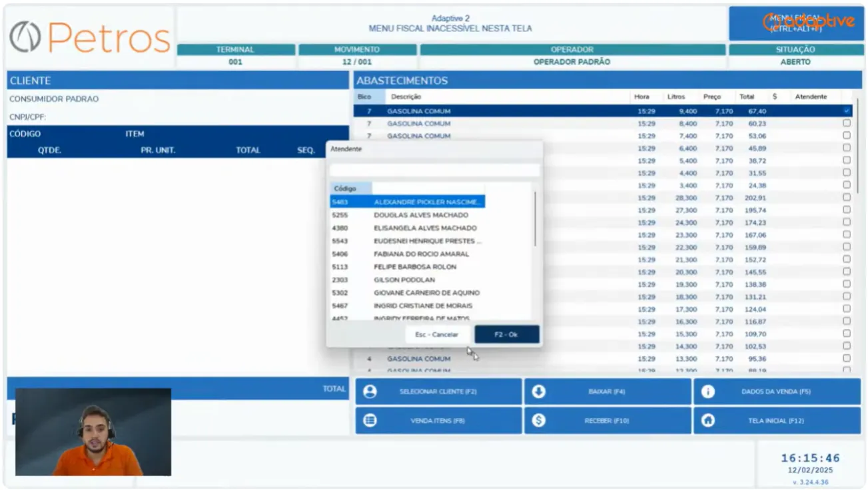The height and width of the screenshot is (490, 868).
Task: Click the info icon on Dados da Venda (F5)
Action: pos(708,391)
